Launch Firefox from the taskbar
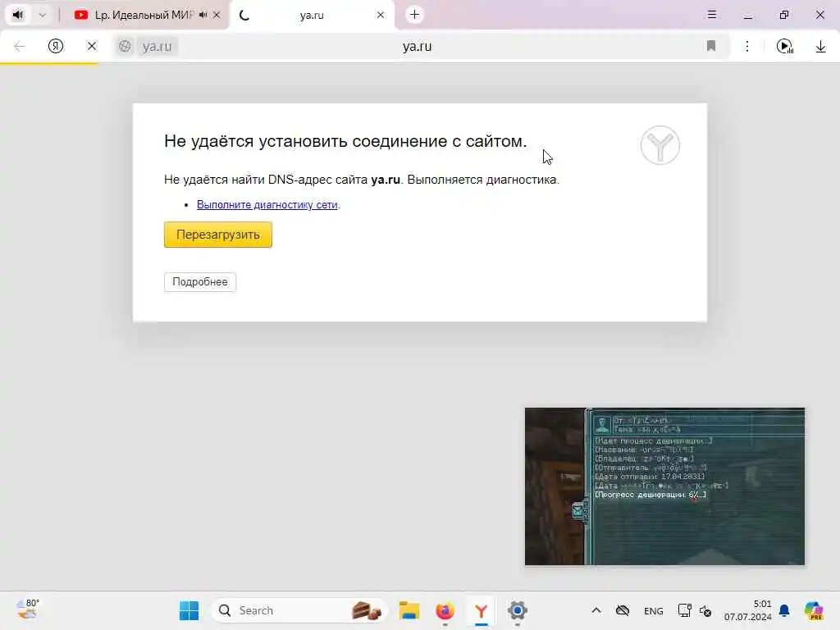Image resolution: width=840 pixels, height=630 pixels. click(445, 610)
